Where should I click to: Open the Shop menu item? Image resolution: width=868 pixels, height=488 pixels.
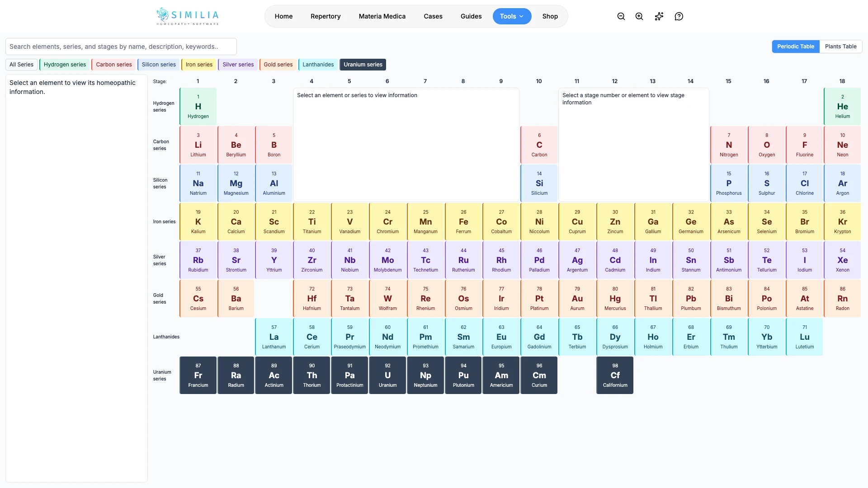[550, 16]
